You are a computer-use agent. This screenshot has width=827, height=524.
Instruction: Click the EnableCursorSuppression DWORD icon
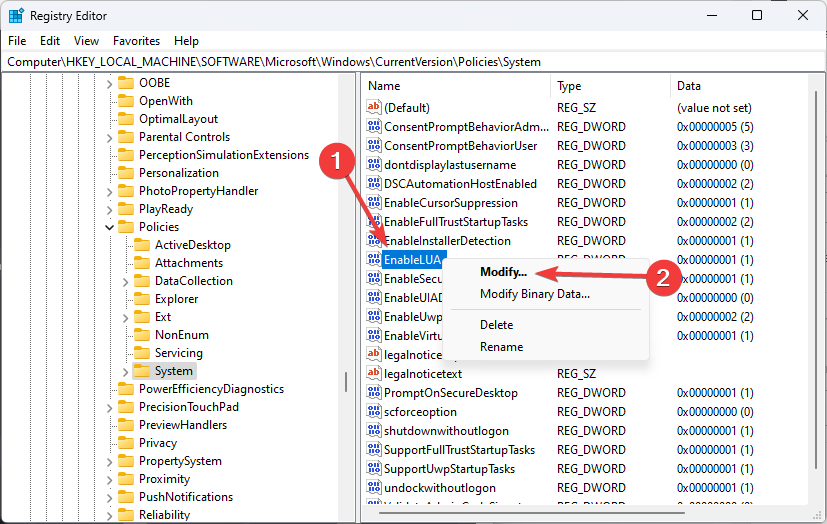[373, 202]
